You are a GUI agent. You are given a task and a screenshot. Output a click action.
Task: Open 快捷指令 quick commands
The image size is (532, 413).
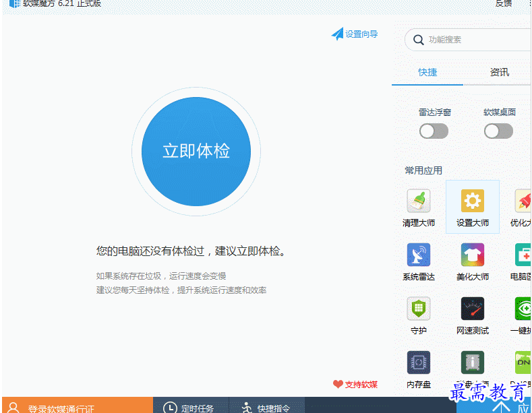(267, 405)
